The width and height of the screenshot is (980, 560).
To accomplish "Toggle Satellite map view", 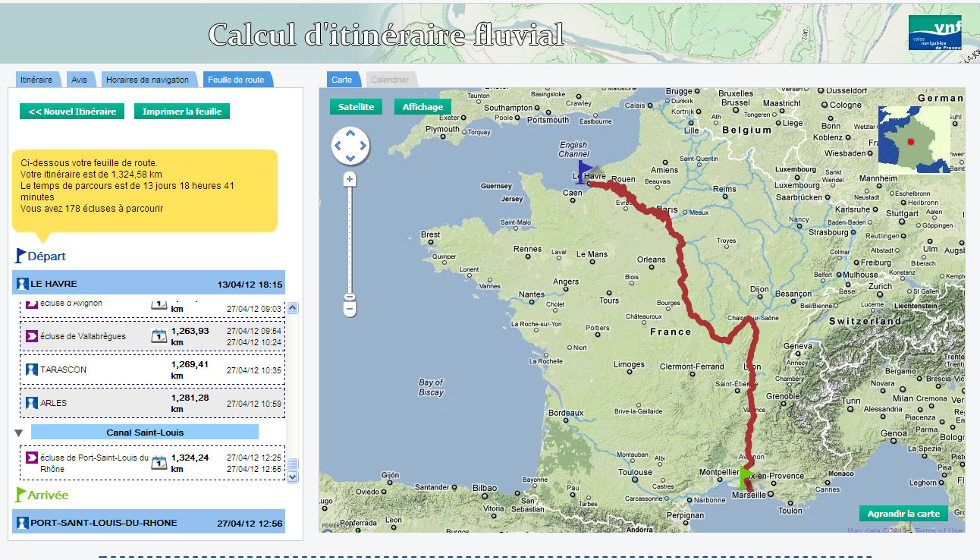I will 356,107.
